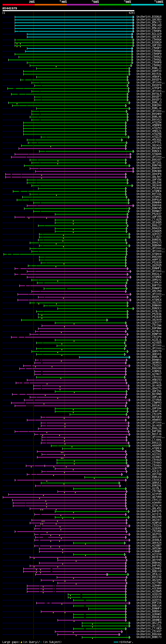Image resolution: width=166 pixels, height=644 pixels.
Task: Select the UniRef100_B9G064 label
Action: (x=149, y=634)
